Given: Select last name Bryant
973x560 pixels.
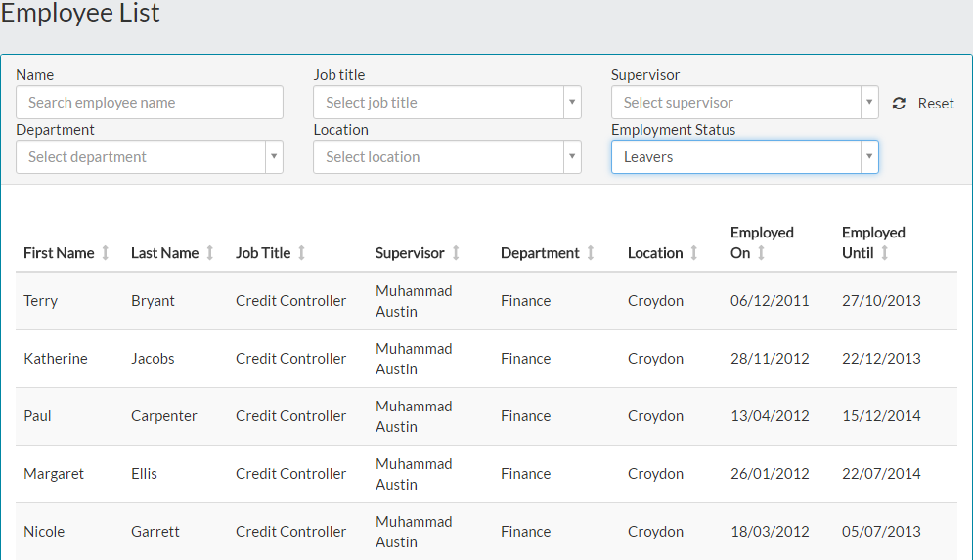Looking at the screenshot, I should (153, 301).
